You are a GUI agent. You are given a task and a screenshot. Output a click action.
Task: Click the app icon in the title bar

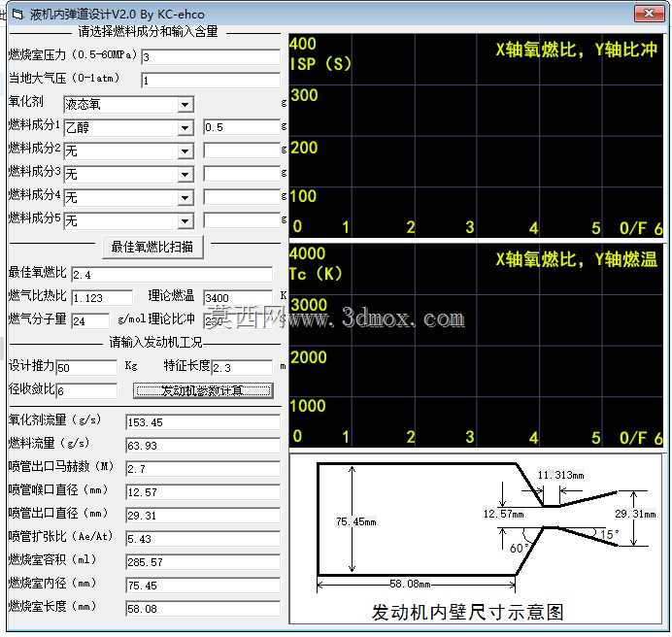[x=17, y=15]
